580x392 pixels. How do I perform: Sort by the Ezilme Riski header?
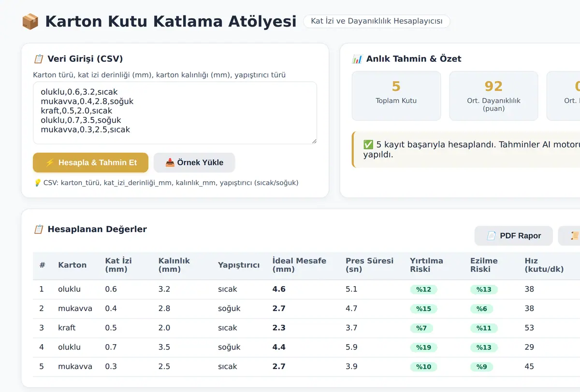click(x=484, y=265)
